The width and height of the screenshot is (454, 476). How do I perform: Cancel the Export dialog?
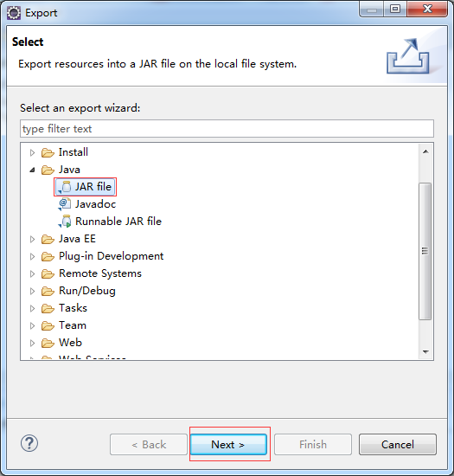398,445
